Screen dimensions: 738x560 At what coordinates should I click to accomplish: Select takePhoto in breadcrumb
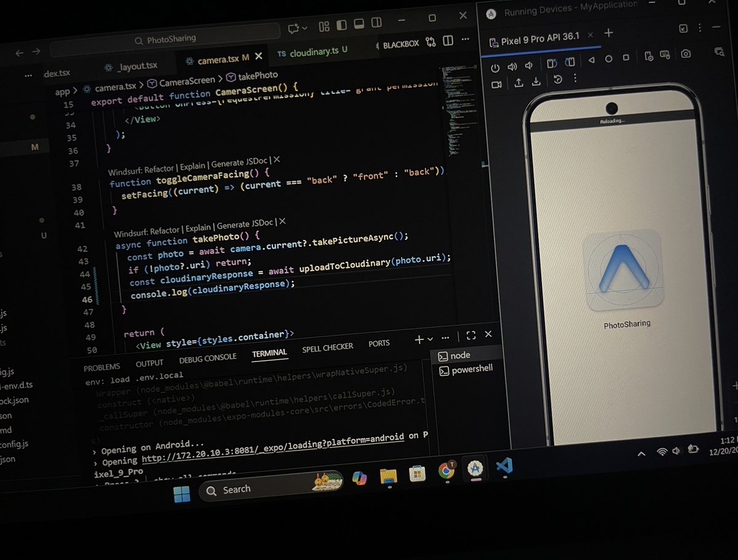[x=252, y=76]
